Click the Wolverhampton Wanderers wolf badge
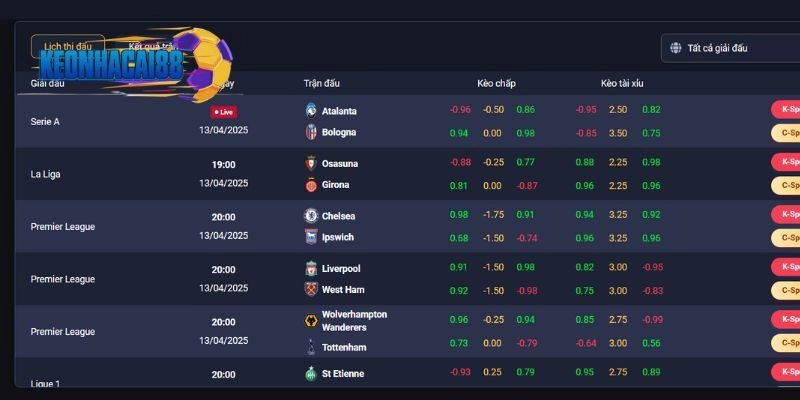 pyautogui.click(x=310, y=321)
